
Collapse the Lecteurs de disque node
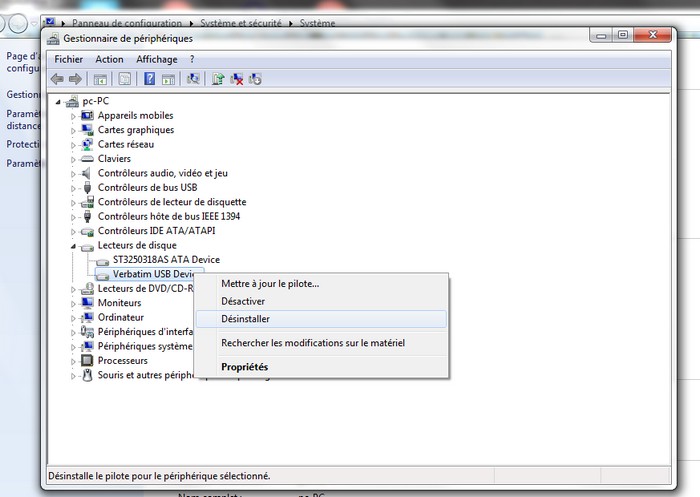coord(73,245)
